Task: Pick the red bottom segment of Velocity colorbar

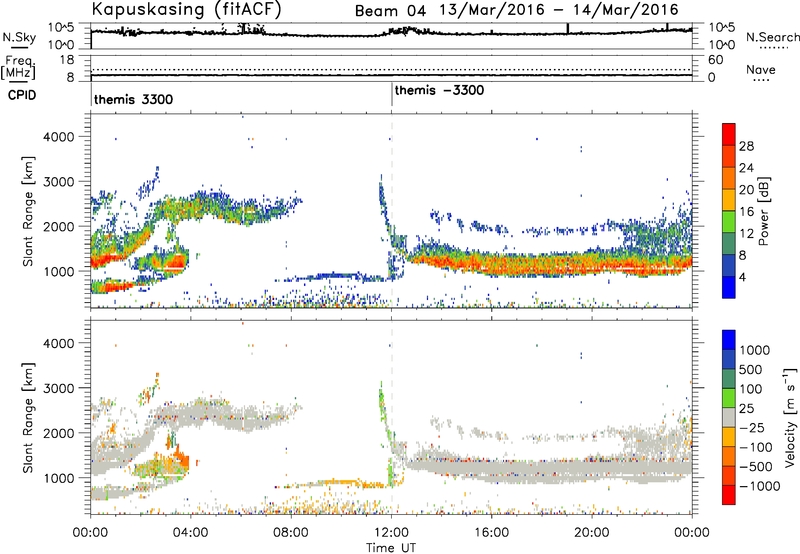Action: click(x=729, y=495)
